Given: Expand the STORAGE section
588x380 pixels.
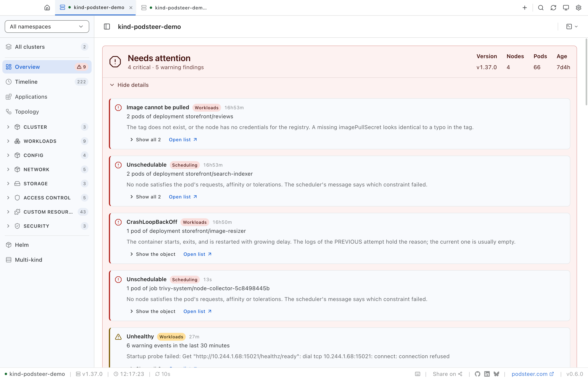Looking at the screenshot, I should coord(47,184).
